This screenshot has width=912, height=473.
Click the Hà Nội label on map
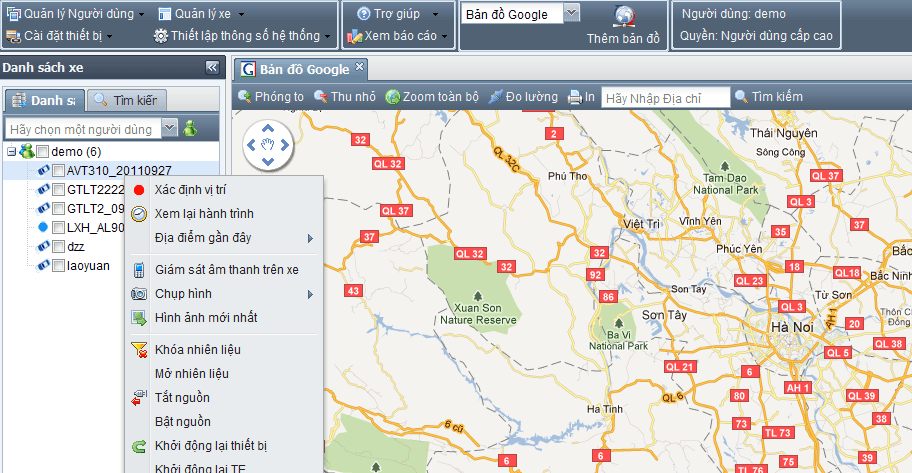coord(792,328)
